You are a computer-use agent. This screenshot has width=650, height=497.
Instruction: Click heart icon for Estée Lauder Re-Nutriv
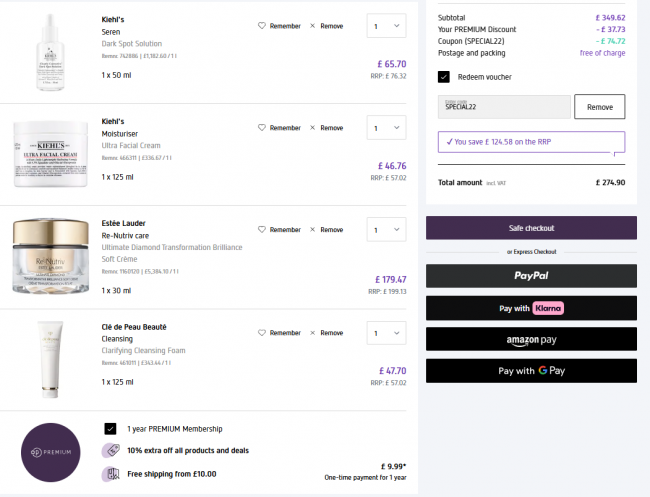[x=262, y=229]
